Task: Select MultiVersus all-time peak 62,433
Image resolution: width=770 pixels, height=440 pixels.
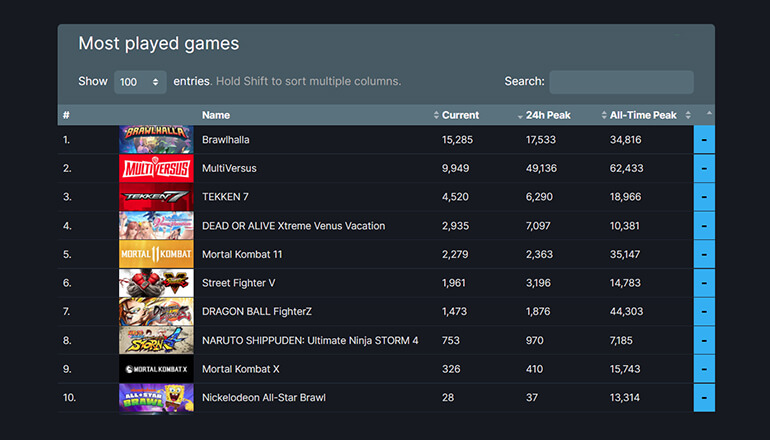Action: (x=626, y=168)
